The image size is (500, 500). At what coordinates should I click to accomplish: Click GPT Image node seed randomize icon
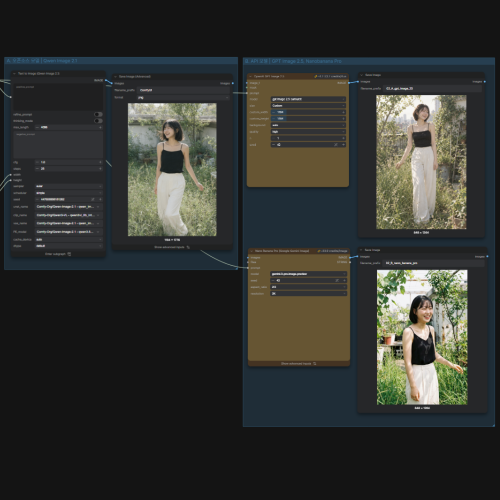coord(336,145)
